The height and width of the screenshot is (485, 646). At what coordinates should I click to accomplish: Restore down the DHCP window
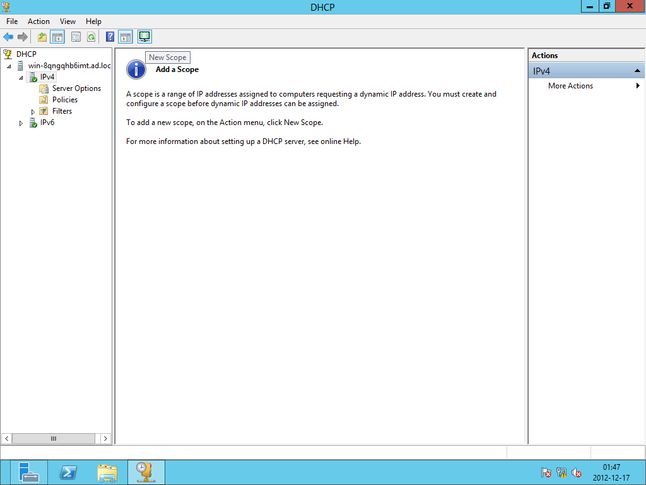coord(607,6)
